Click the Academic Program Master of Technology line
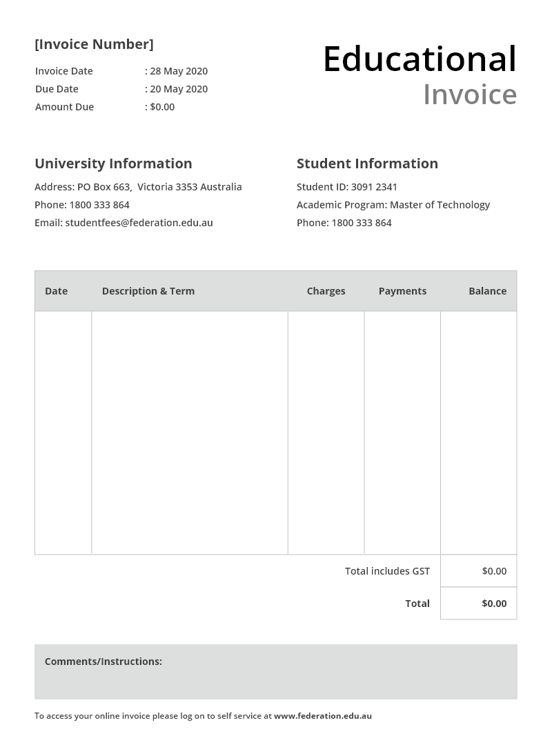Screen dimensions: 552x756 click(x=393, y=205)
